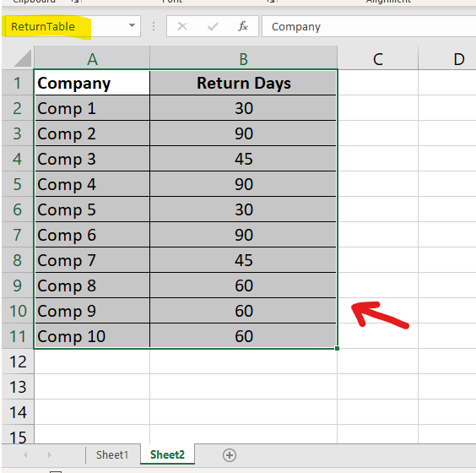Image resolution: width=476 pixels, height=473 pixels.
Task: Select row 10 header
Action: (x=18, y=311)
